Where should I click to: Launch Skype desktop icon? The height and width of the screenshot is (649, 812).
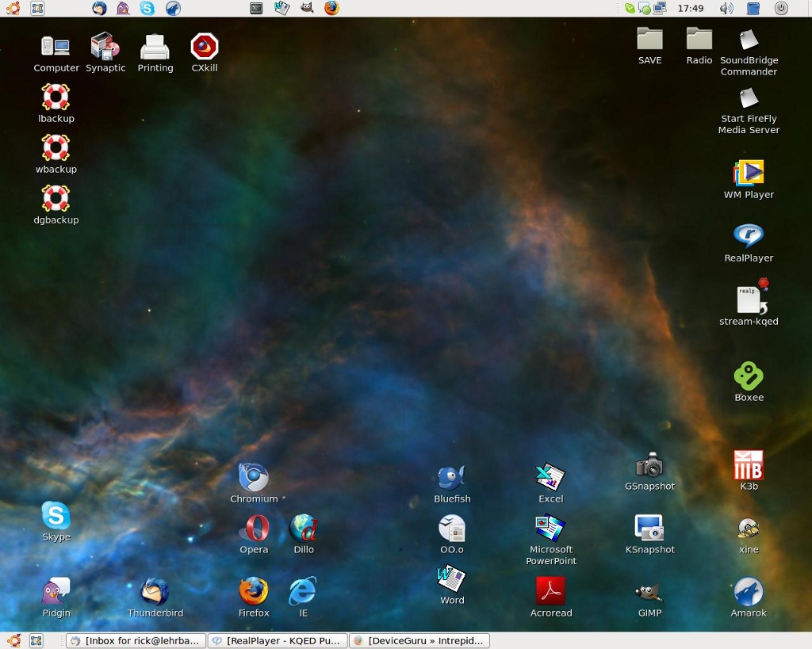pyautogui.click(x=56, y=515)
